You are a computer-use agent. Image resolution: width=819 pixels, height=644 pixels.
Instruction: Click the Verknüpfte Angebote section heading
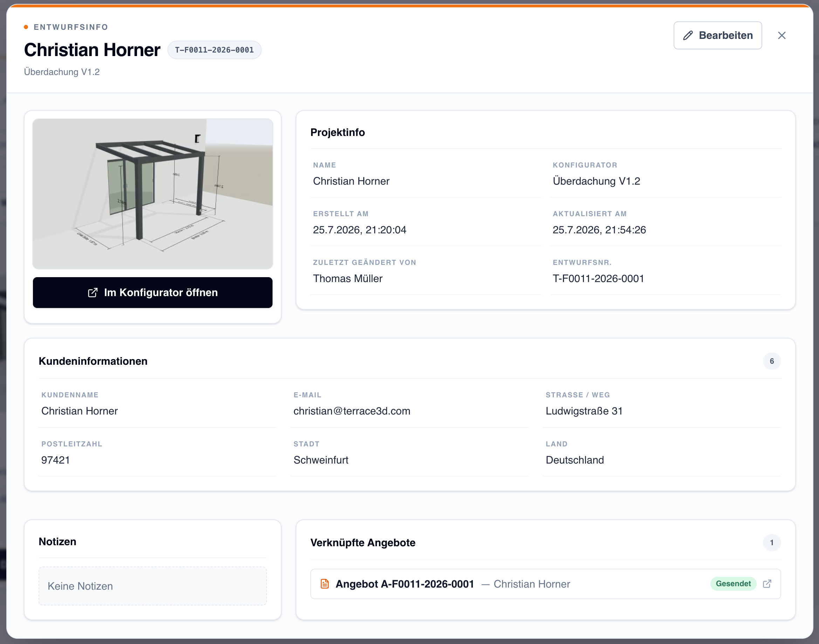point(363,543)
